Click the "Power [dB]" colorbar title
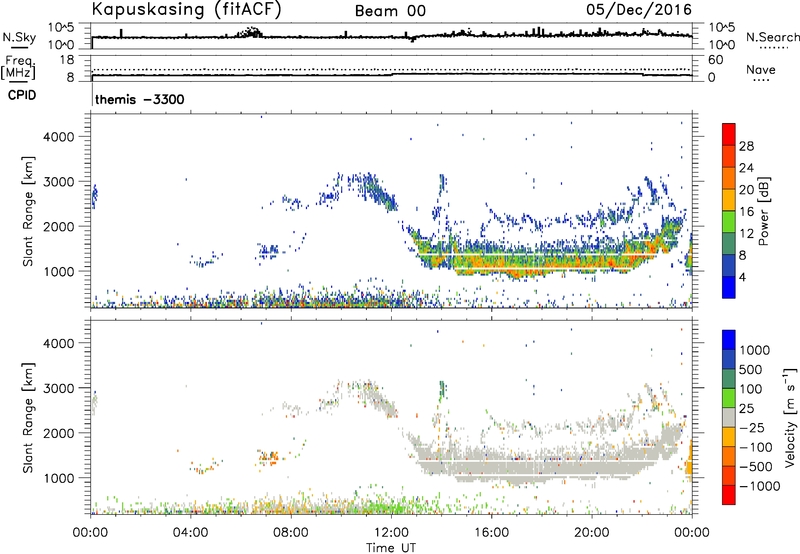Image resolution: width=800 pixels, height=554 pixels. 763,211
